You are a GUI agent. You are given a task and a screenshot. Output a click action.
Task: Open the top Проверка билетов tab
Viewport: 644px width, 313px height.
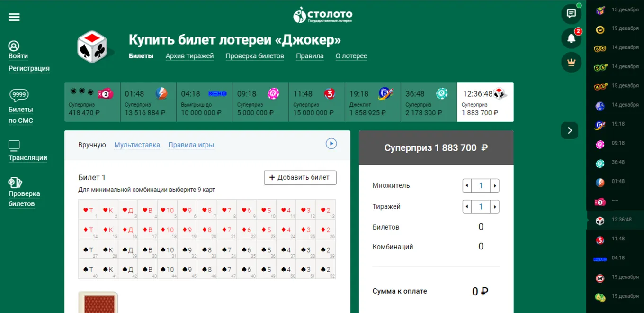pyautogui.click(x=255, y=56)
